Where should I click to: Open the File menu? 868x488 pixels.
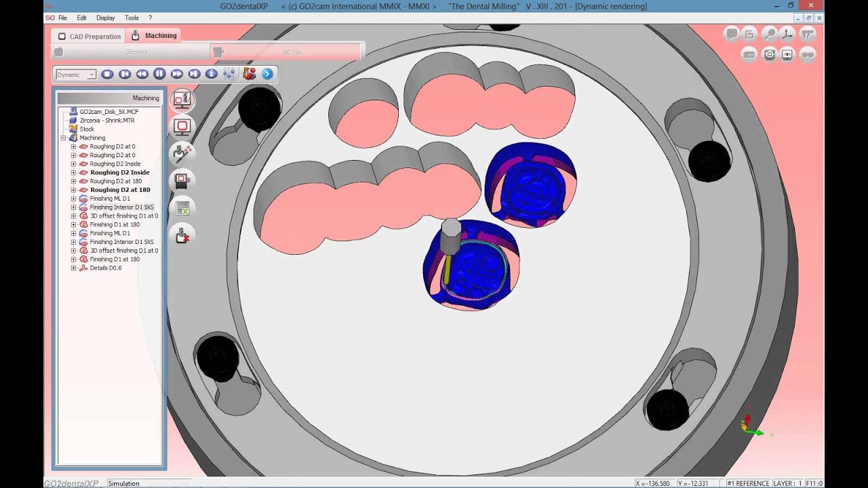coord(62,18)
